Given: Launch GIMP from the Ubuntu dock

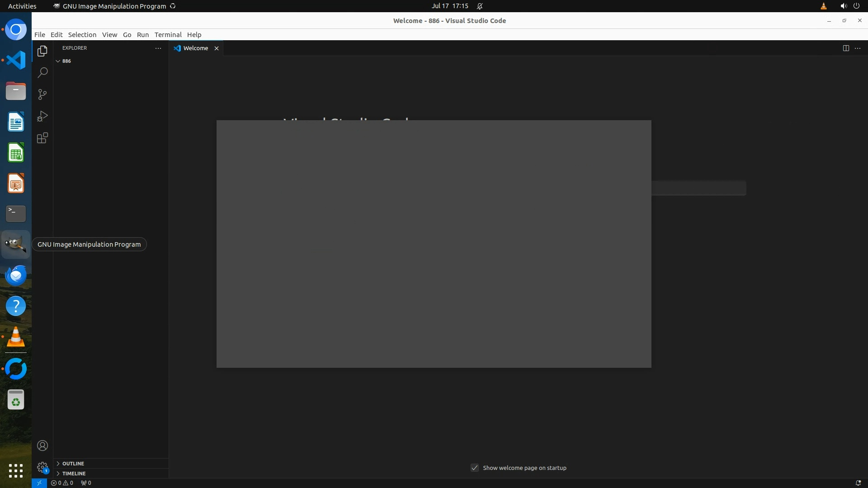Looking at the screenshot, I should pyautogui.click(x=16, y=244).
